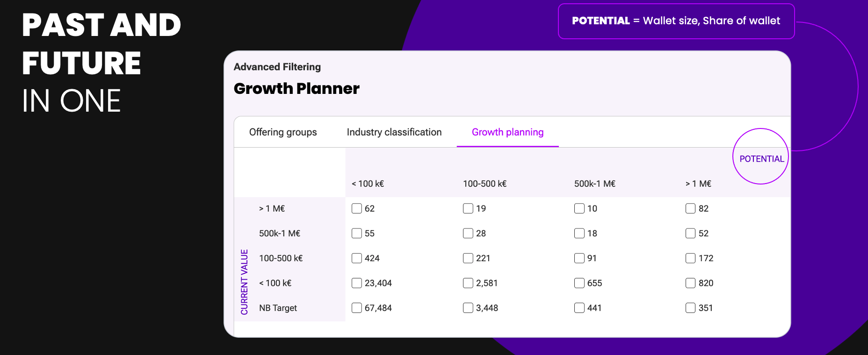Switch to the Offering groups tab
This screenshot has height=355, width=868.
tap(283, 132)
